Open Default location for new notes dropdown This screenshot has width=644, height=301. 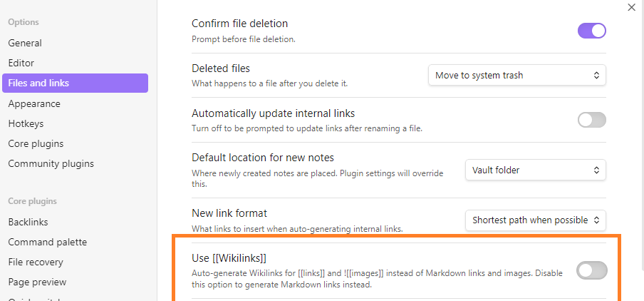(536, 170)
